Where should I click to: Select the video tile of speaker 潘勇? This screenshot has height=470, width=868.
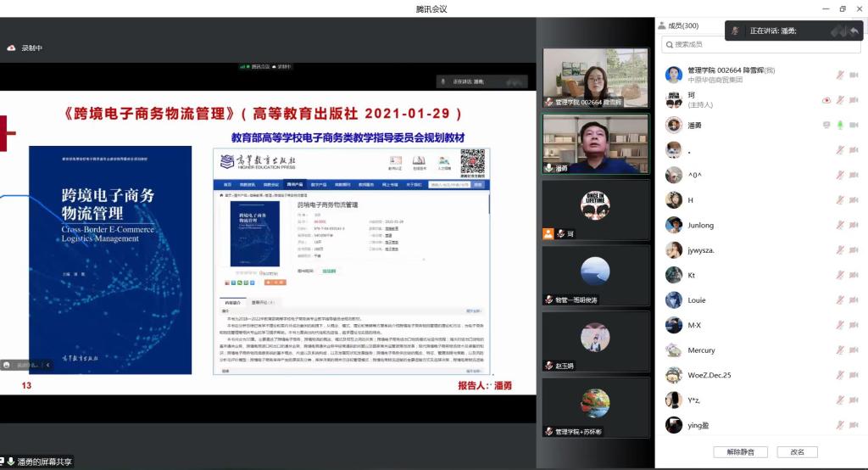point(596,144)
